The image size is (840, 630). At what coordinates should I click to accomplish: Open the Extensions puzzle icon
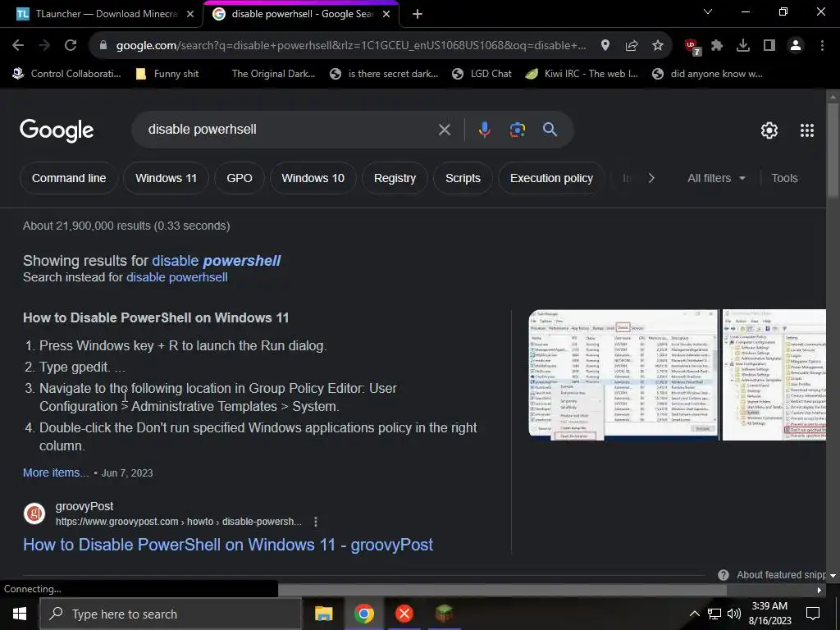(717, 46)
